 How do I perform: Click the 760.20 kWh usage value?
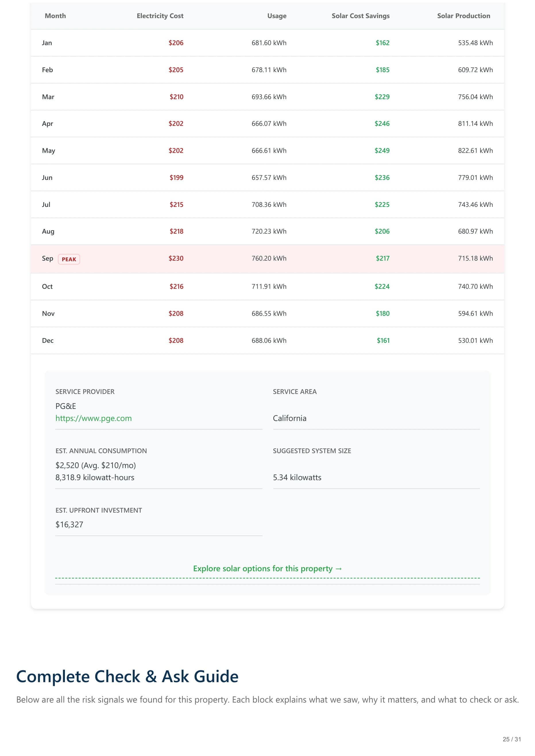pyautogui.click(x=269, y=258)
